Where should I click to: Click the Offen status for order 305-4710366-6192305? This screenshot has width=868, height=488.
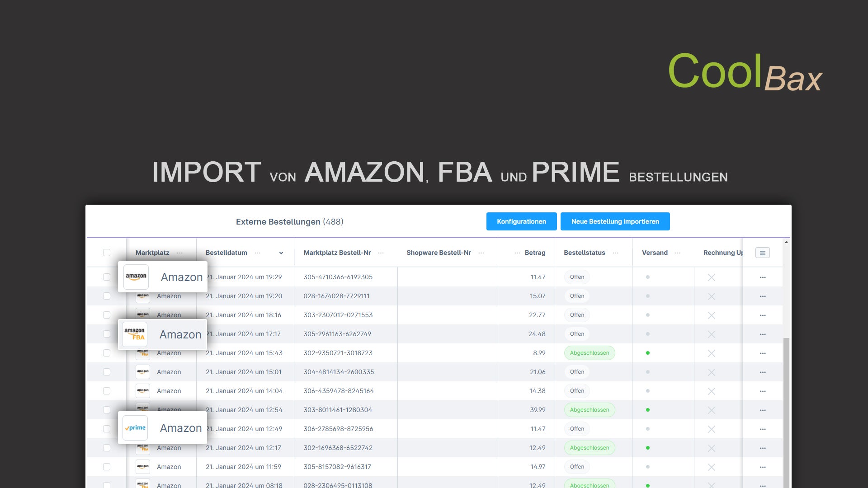(x=577, y=277)
